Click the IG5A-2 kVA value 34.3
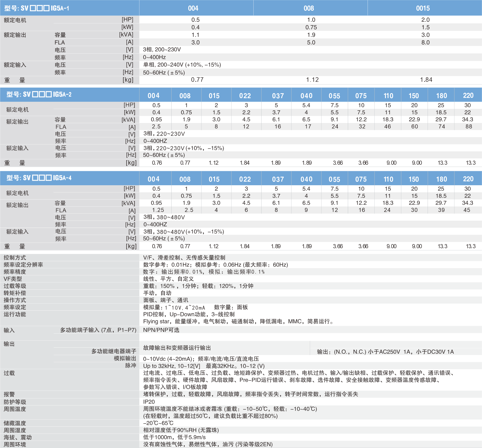Image resolution: width=482 pixels, height=448 pixels. click(467, 119)
